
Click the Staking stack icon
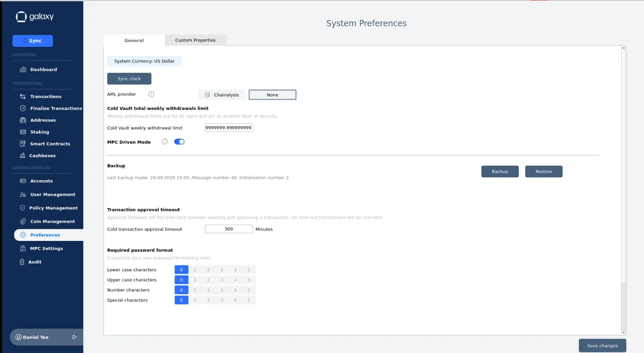pyautogui.click(x=23, y=132)
